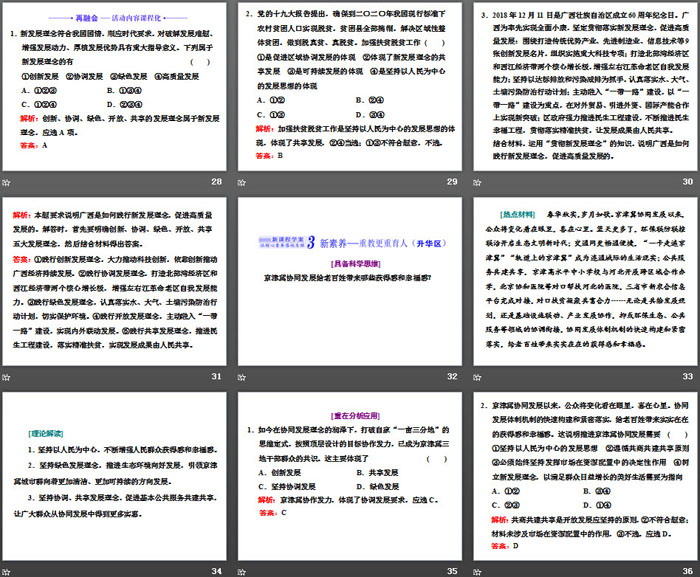This screenshot has height=577, width=700.
Task: Select slide 35 thumbnail with 重在分析应用 heading
Action: point(349,475)
